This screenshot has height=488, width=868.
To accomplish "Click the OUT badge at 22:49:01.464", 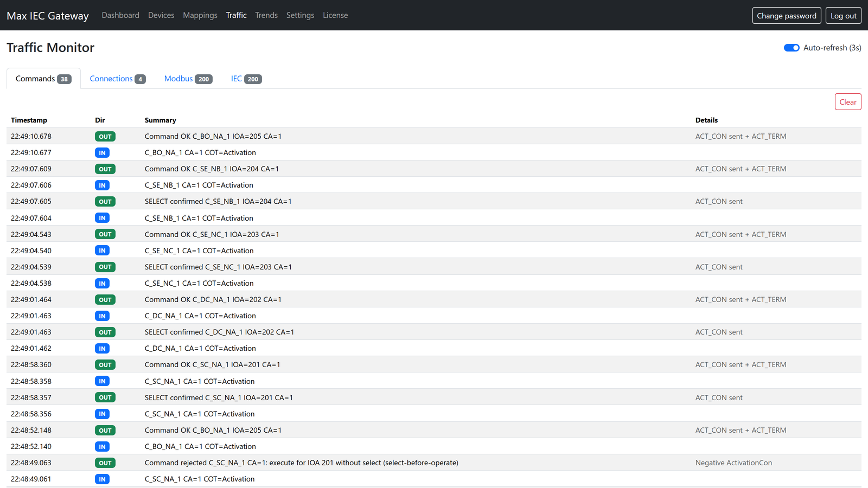I will (x=105, y=300).
